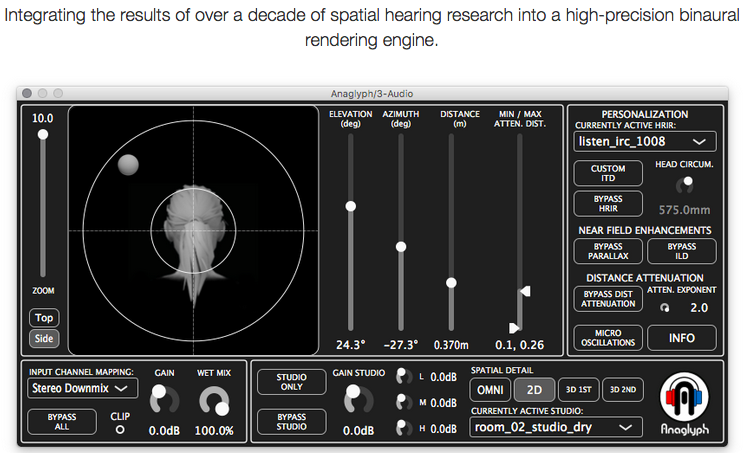Click the 0.1, 0.26 atten. dist. value

click(x=519, y=345)
